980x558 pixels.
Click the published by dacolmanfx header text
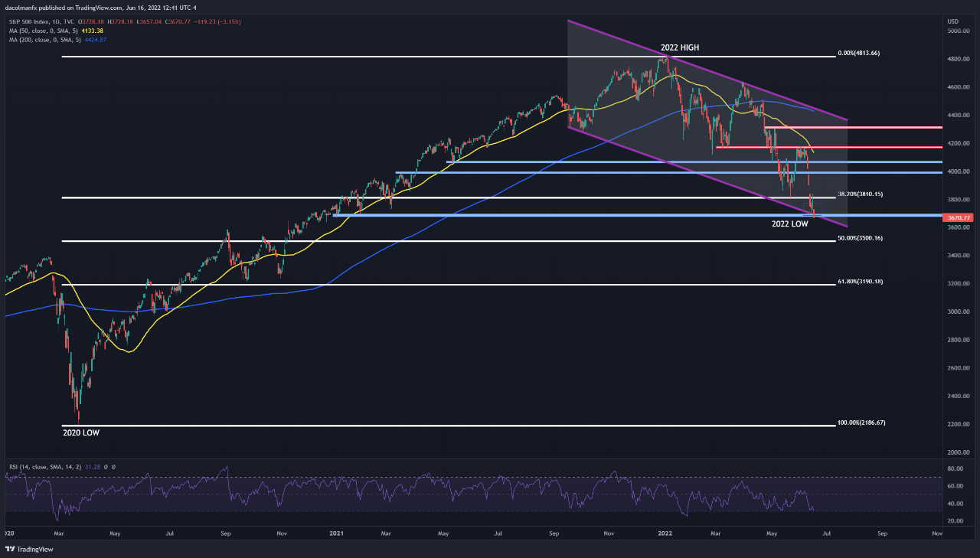(x=100, y=8)
